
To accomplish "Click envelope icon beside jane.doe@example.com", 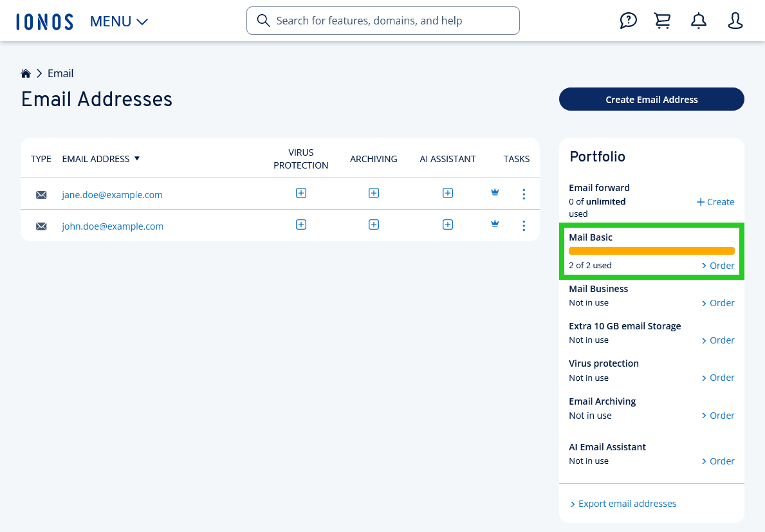I will 41,195.
